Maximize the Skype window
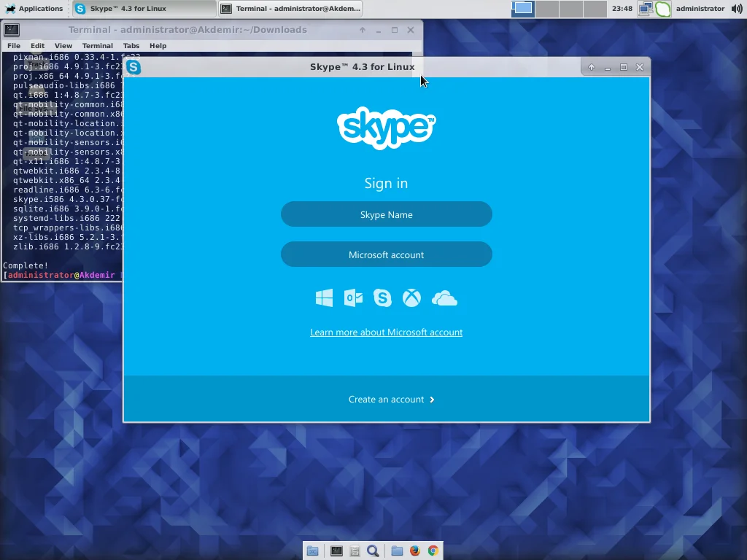This screenshot has width=747, height=560. pos(624,67)
